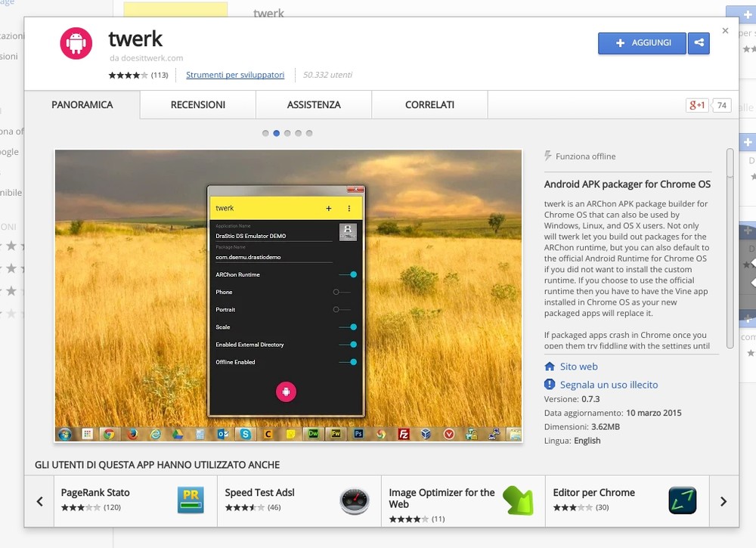Show more related apps with the right arrow
This screenshot has width=756, height=548.
(723, 501)
